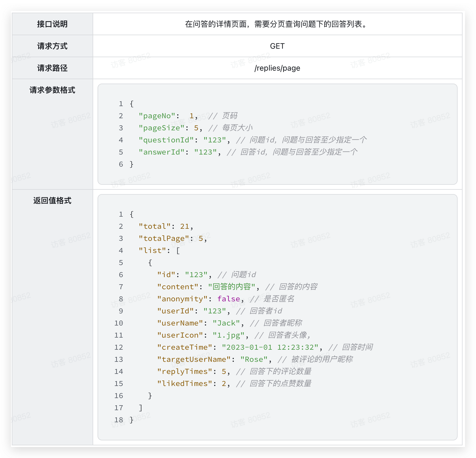Screen dimensions: 476x458
Task: Select the "replyTimes" key
Action: click(x=185, y=371)
